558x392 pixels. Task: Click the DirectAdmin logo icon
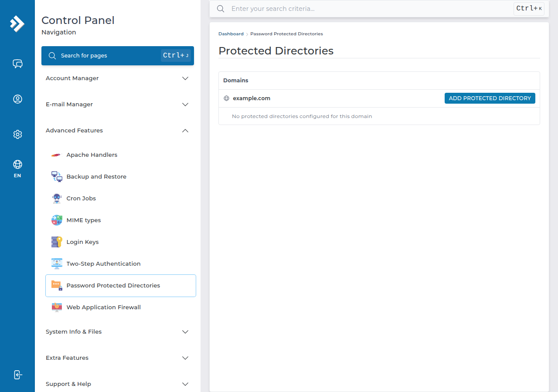(x=17, y=24)
